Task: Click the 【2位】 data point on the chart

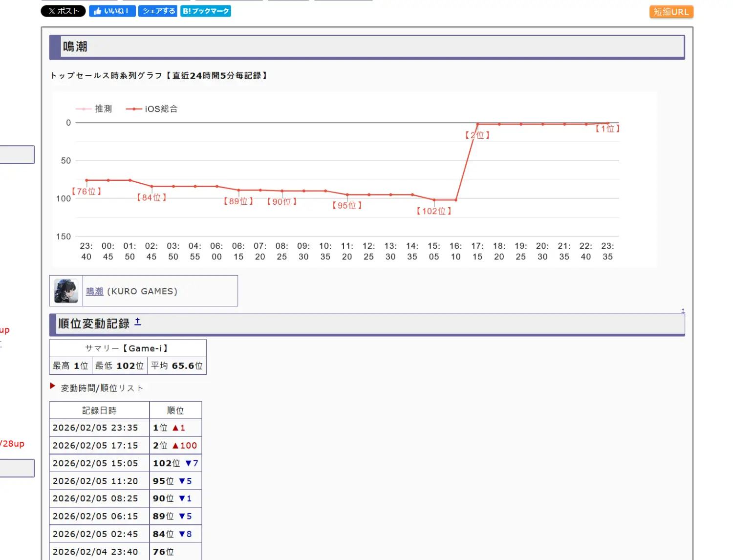Action: tap(477, 124)
